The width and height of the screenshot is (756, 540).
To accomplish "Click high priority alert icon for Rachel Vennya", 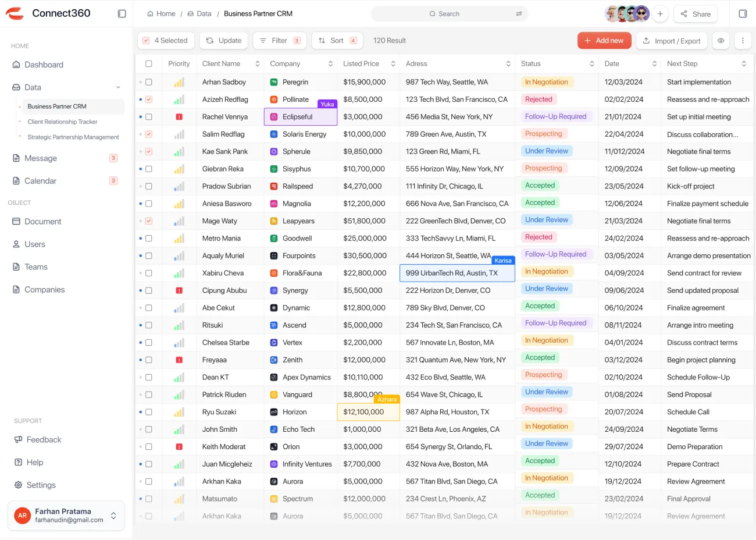I will click(x=179, y=117).
